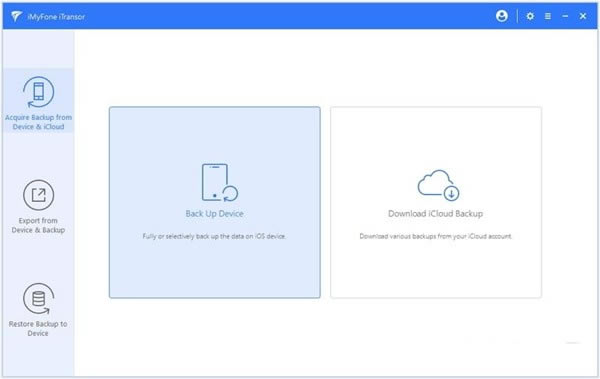Click the Back Up Device title text
Image resolution: width=600 pixels, height=379 pixels.
tap(214, 214)
